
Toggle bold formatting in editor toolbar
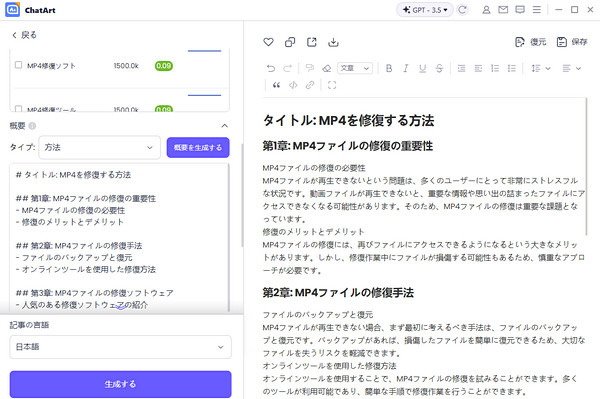[389, 68]
